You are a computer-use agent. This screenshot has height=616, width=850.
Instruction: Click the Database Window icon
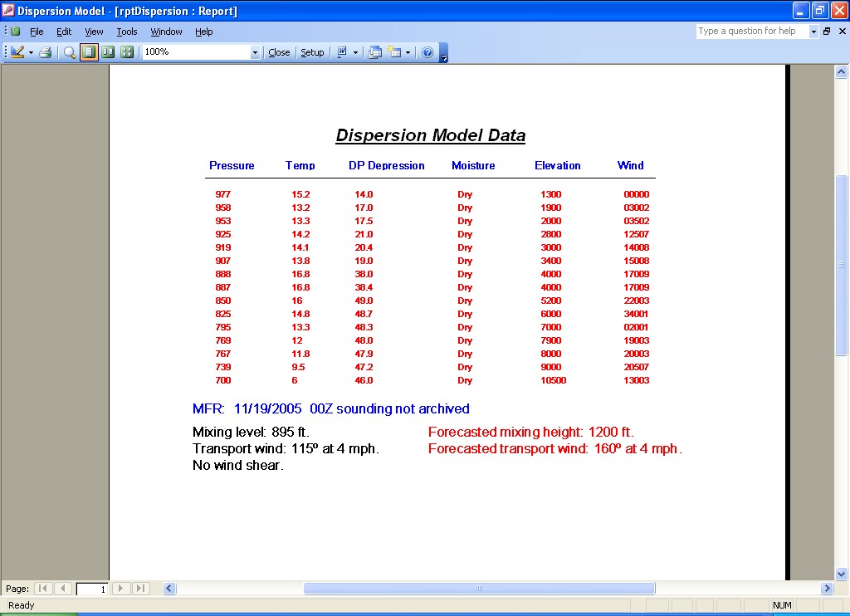click(x=375, y=52)
